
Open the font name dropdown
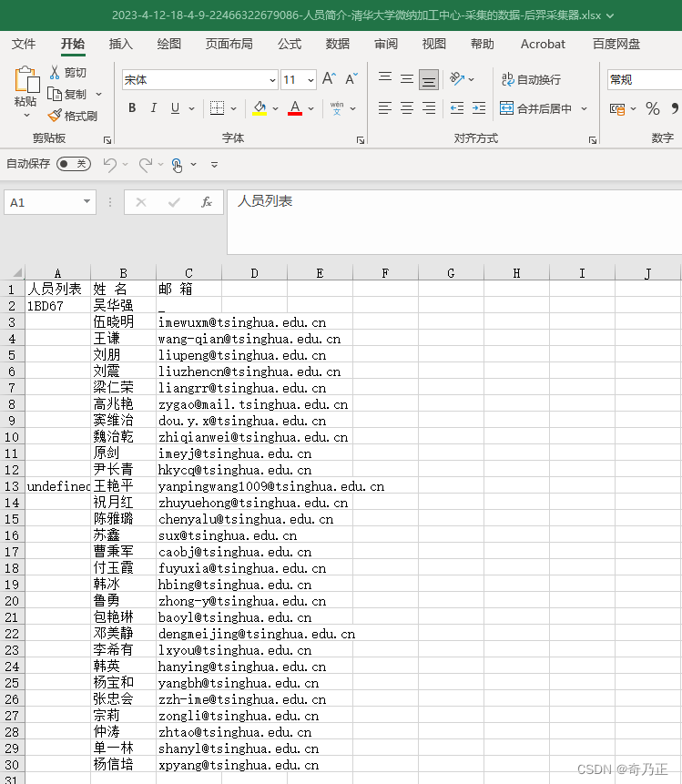coord(272,80)
